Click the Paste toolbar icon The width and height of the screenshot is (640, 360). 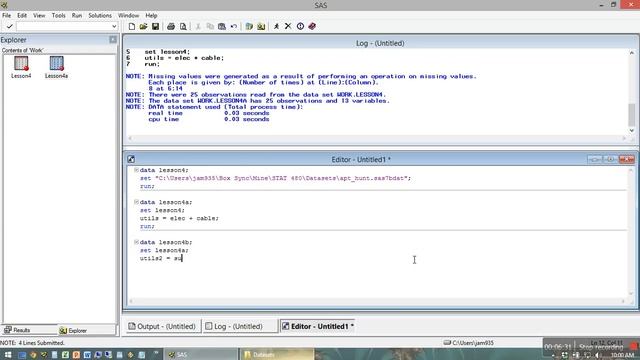[222, 27]
